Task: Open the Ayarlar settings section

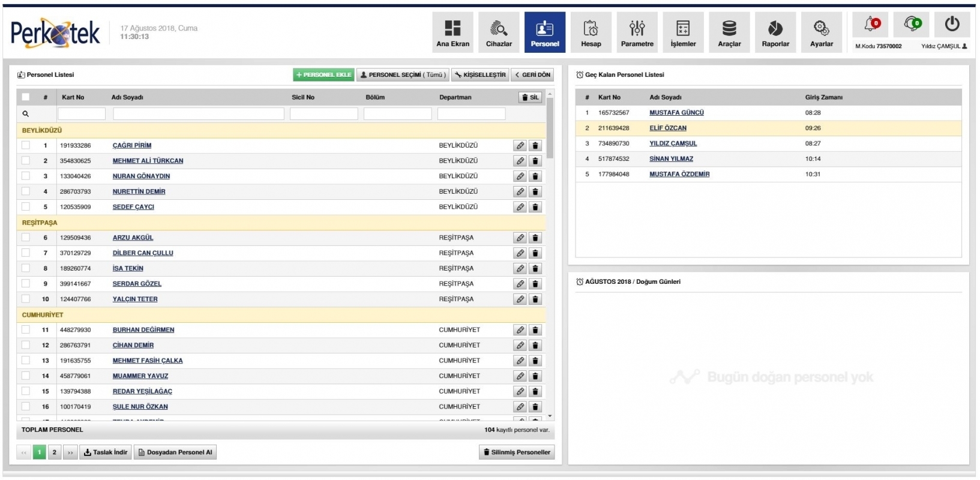Action: pyautogui.click(x=821, y=32)
